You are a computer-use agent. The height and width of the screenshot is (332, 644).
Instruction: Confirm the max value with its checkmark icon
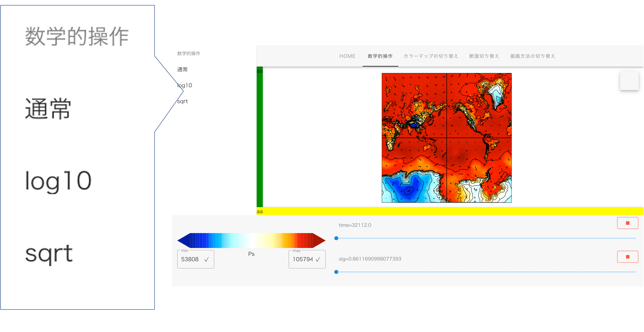click(318, 260)
